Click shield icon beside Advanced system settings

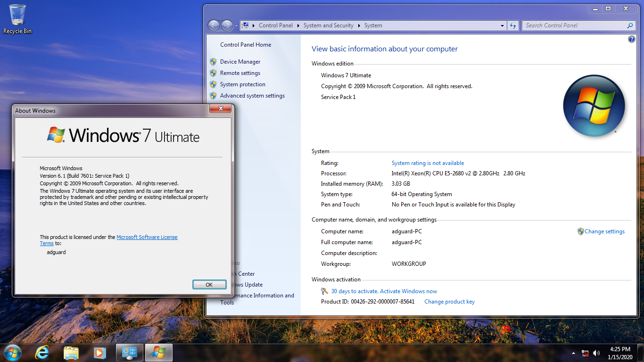click(213, 96)
